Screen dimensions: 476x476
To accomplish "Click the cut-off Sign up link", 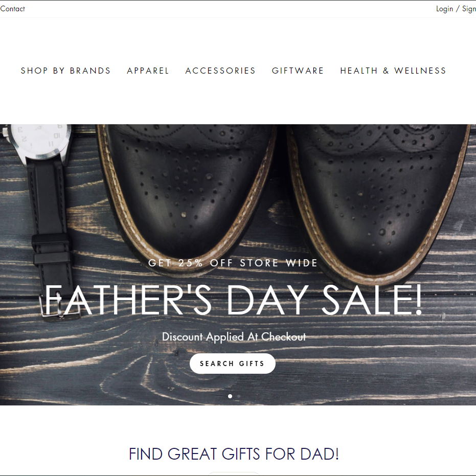I will 469,9.
